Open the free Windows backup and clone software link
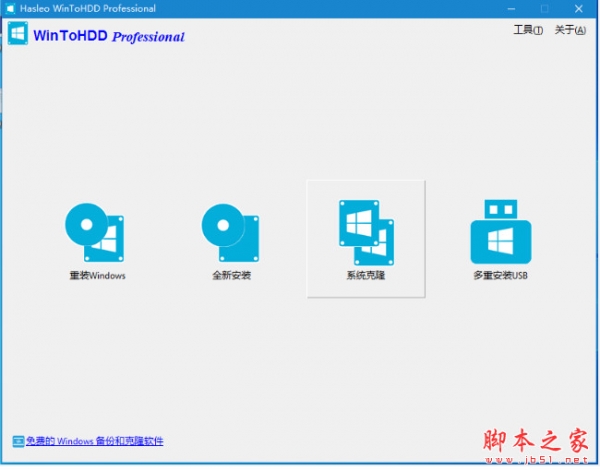600x470 pixels. [95, 441]
